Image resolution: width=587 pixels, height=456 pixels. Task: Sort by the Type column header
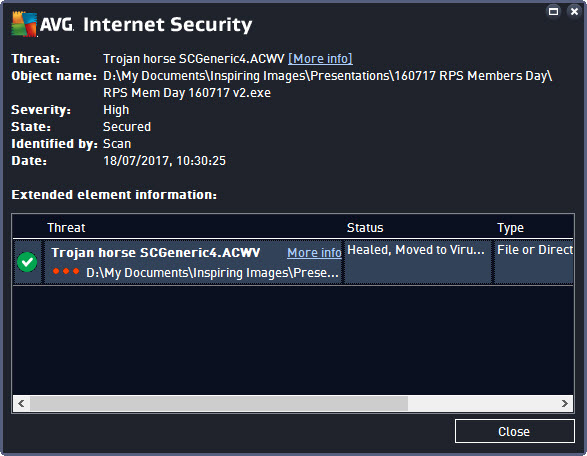coord(510,228)
